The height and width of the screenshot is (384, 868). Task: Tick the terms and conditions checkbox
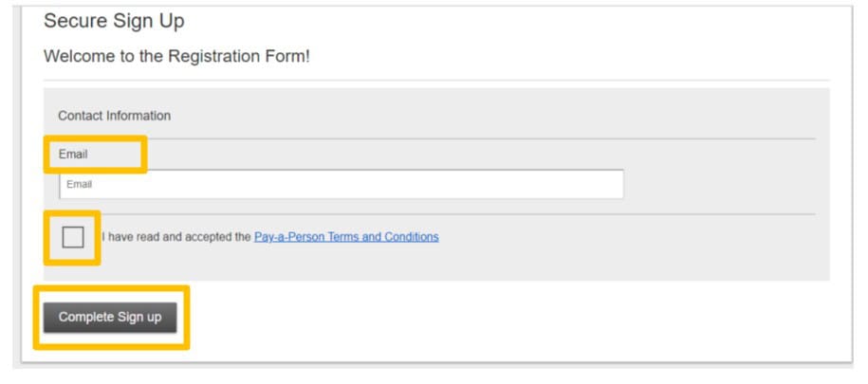pyautogui.click(x=72, y=237)
